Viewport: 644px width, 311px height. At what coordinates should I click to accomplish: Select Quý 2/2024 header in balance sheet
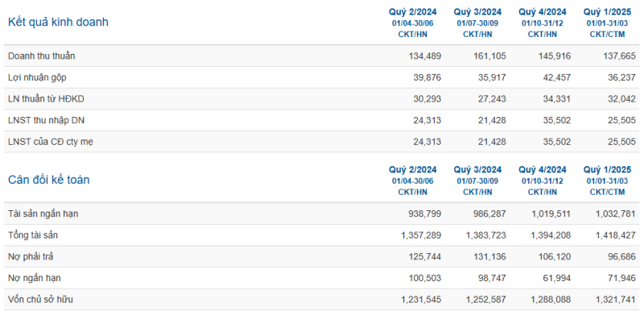[x=413, y=170]
